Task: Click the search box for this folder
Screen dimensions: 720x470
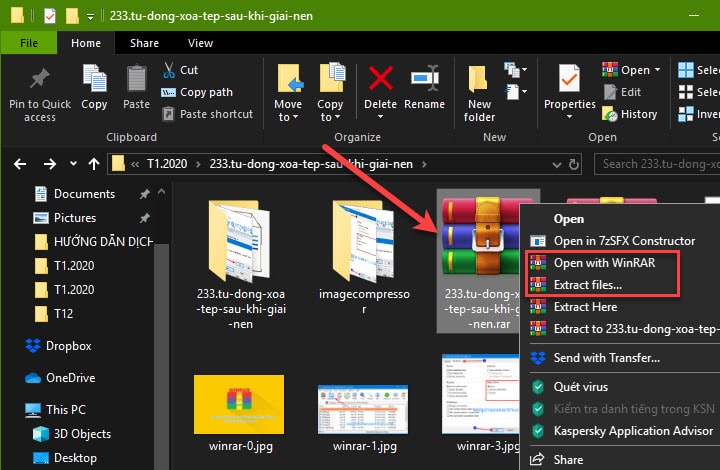Action: point(657,164)
